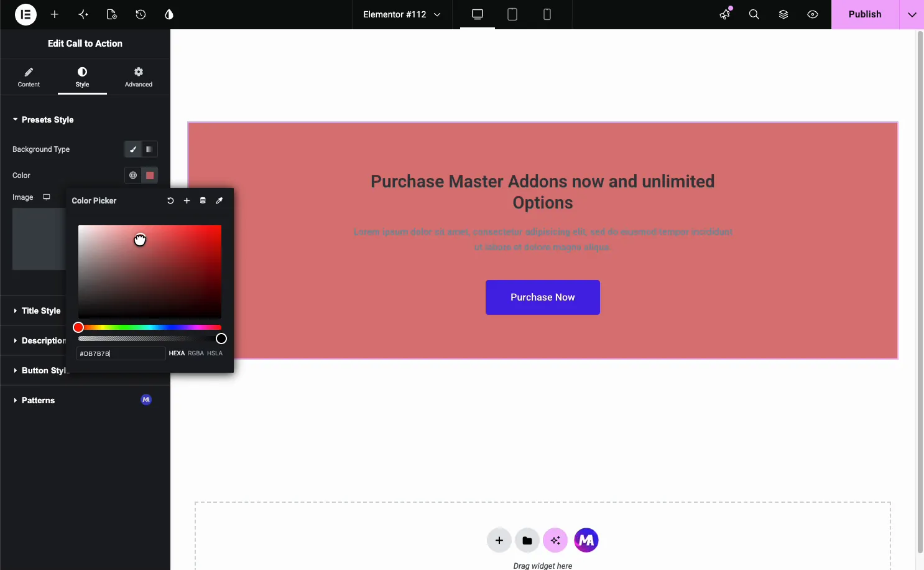924x570 pixels.
Task: Select classic background type brush icon
Action: pos(132,149)
